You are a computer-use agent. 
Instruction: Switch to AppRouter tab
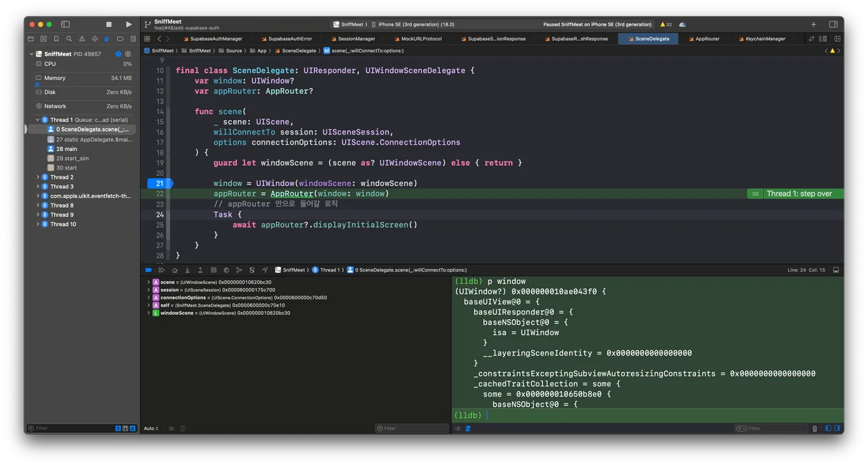[x=703, y=39]
